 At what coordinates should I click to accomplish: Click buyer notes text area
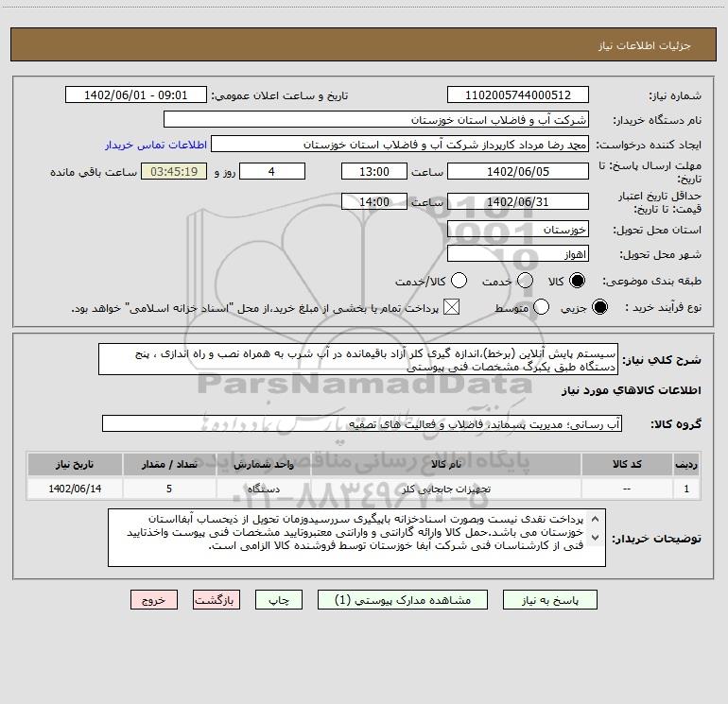pos(356,538)
